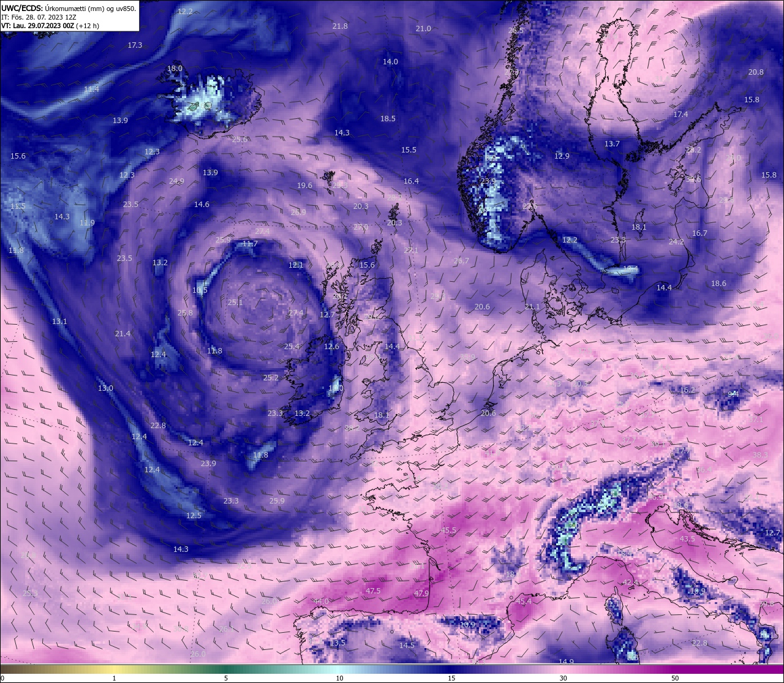784x683 pixels.
Task: Click the 13.7 value over Sweden
Action: click(x=612, y=144)
